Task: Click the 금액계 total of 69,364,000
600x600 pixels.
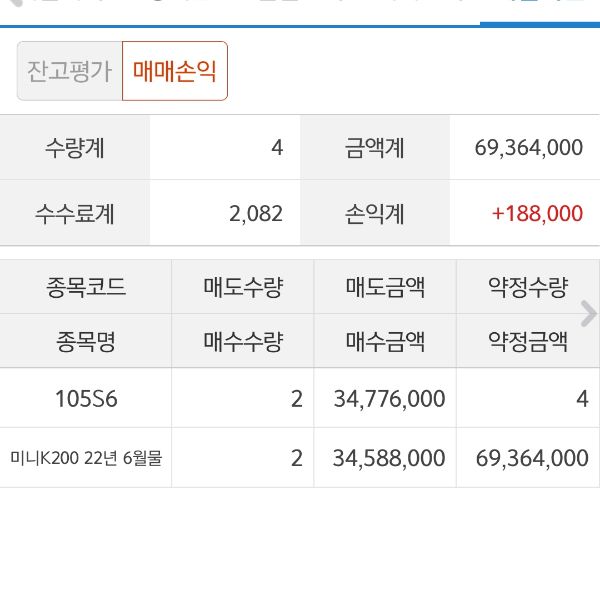Action: pyautogui.click(x=528, y=148)
